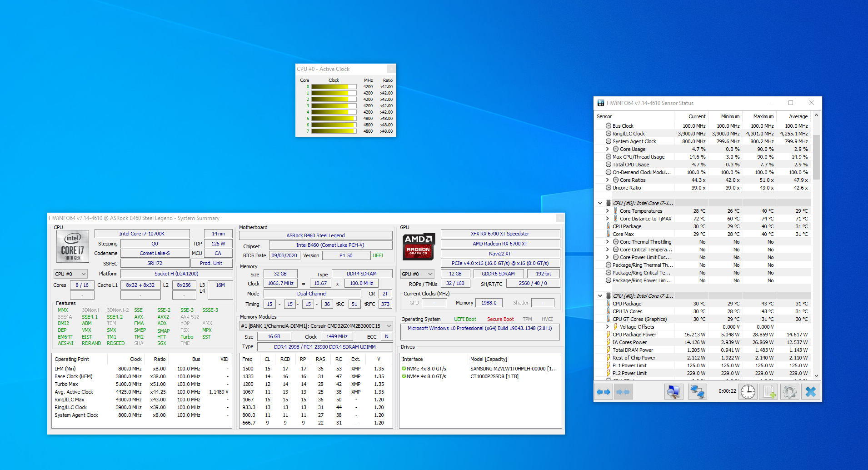Click the clock icon beside Bus Clock
868x470 pixels.
coord(609,126)
